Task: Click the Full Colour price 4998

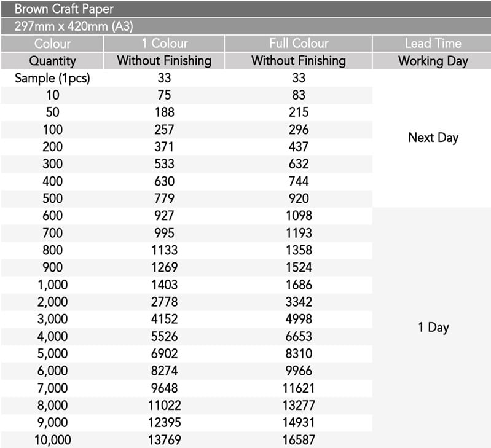Action: point(299,319)
